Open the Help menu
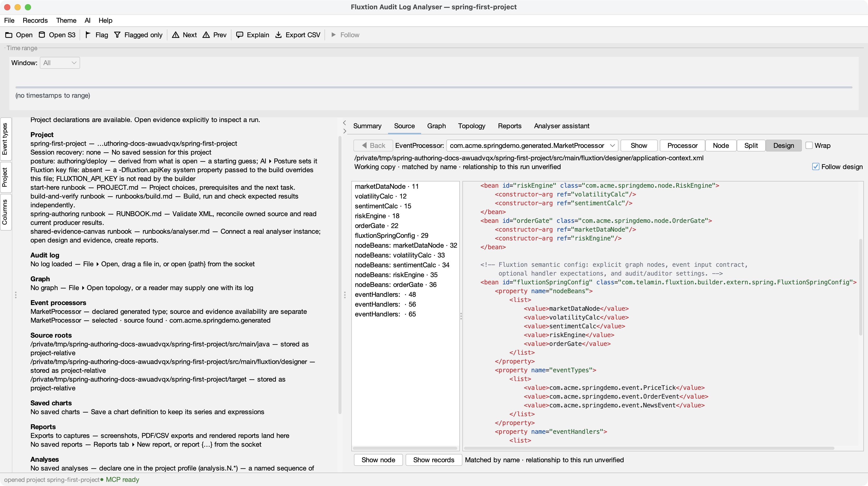 105,20
